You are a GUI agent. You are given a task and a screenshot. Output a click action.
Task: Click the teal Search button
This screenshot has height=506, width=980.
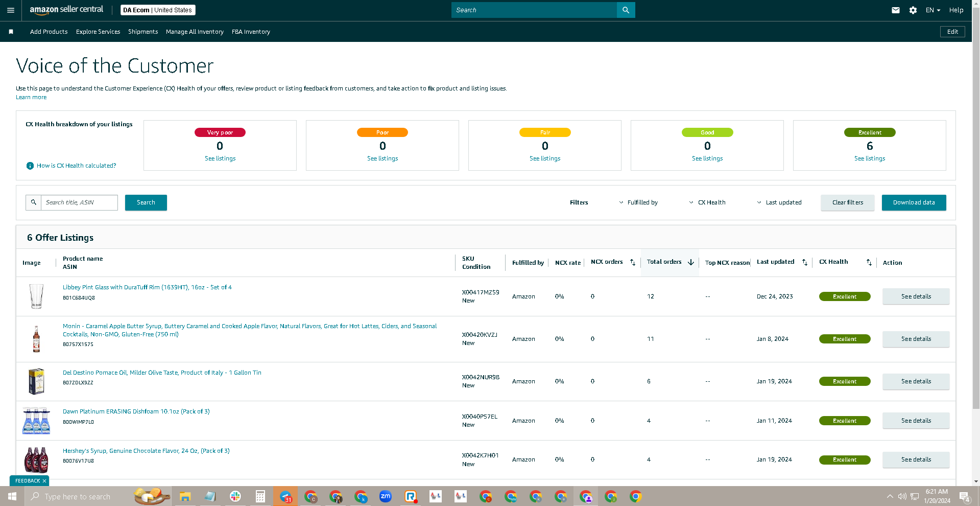pos(146,202)
